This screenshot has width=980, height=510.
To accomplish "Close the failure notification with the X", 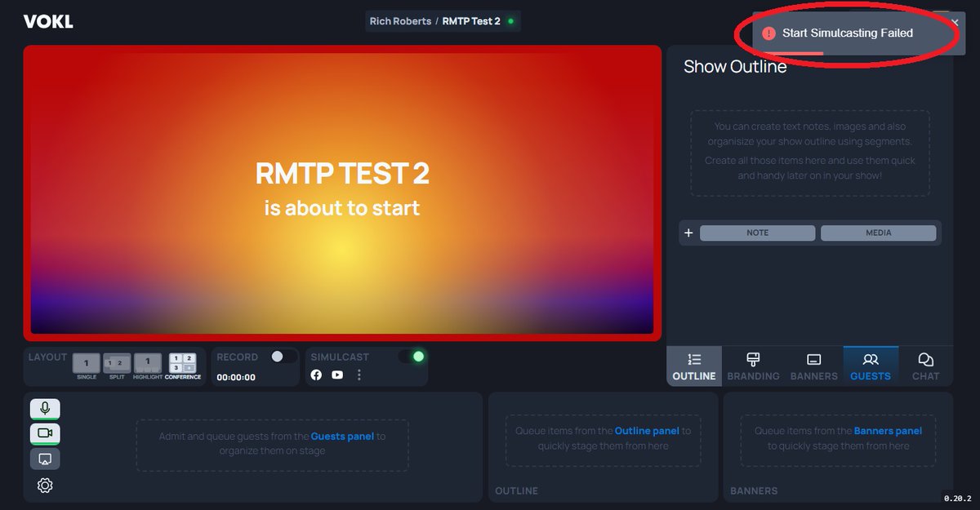I will [955, 22].
